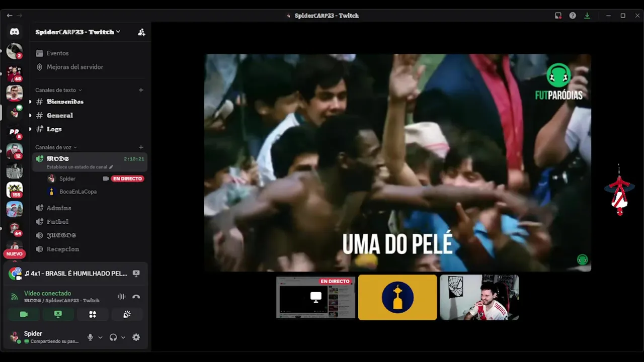Join Recepcion voice channel
Viewport: 644px width, 362px height.
[x=63, y=249]
